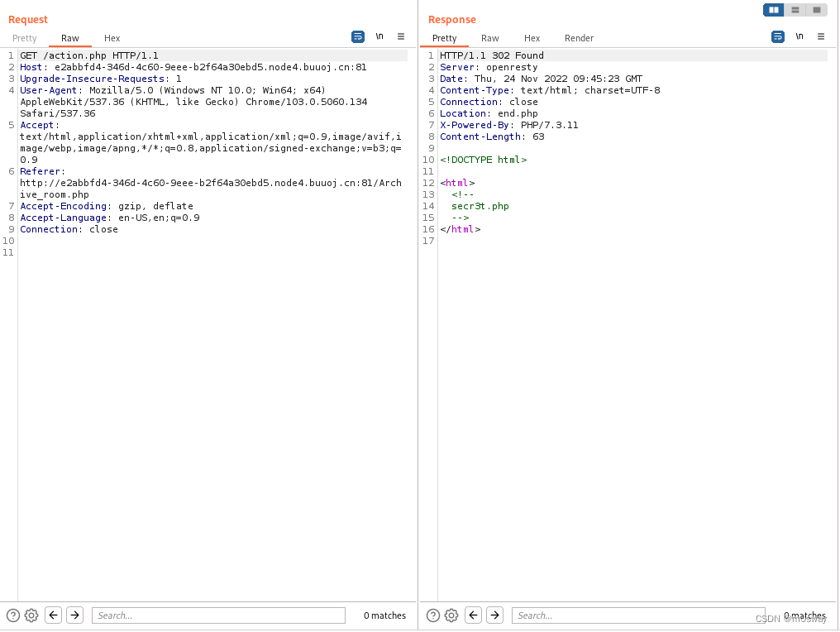Select side-by-side layout view icon
Viewport: 840px width, 632px height.
[774, 10]
